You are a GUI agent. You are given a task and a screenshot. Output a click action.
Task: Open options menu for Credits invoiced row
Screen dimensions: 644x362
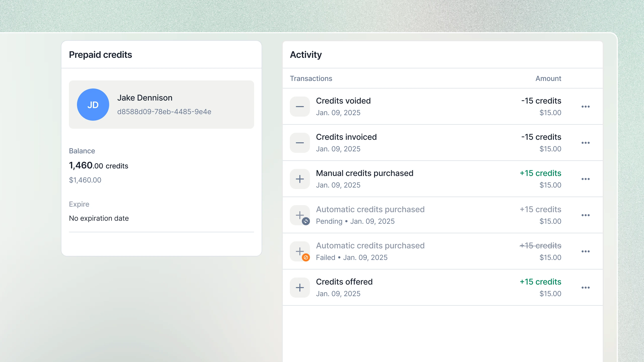[585, 143]
